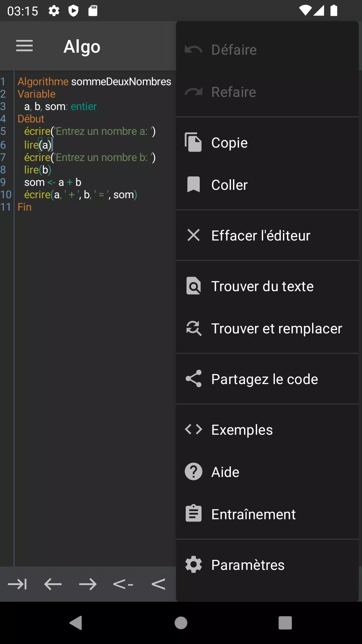This screenshot has height=644, width=362.
Task: Move cursor left with the left arrow key
Action: tap(53, 584)
